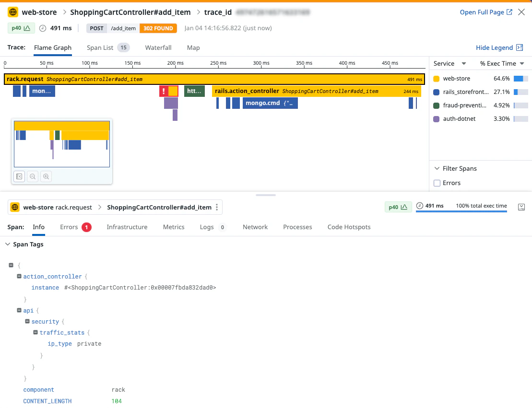532x408 pixels.
Task: Click Hide Legend button
Action: [x=499, y=47]
